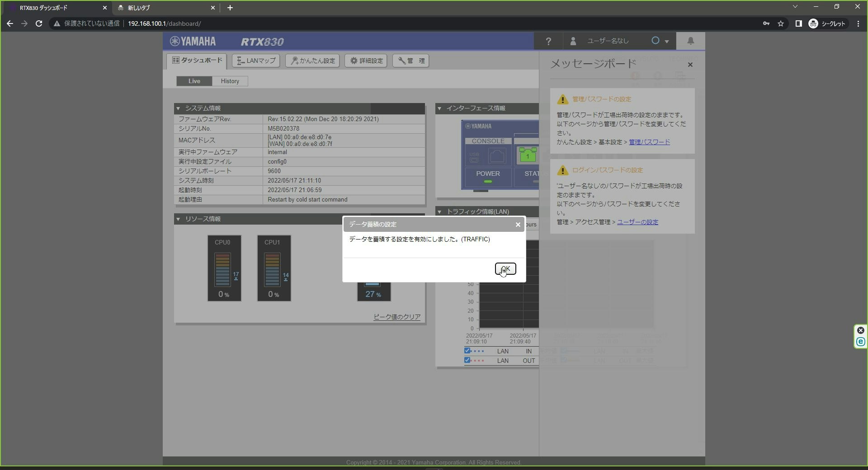Click the floating side widget close icon

[x=860, y=330]
